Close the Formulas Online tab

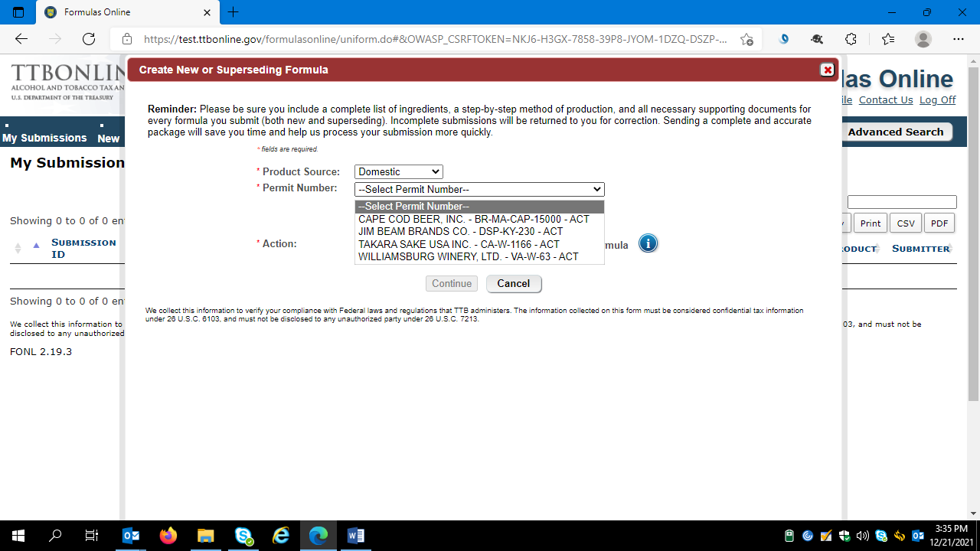click(207, 12)
